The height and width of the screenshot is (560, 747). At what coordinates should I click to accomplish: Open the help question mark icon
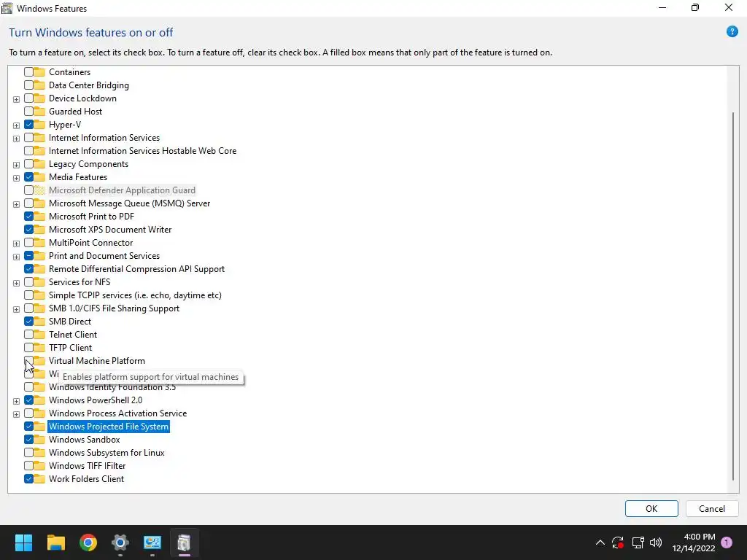(x=732, y=32)
